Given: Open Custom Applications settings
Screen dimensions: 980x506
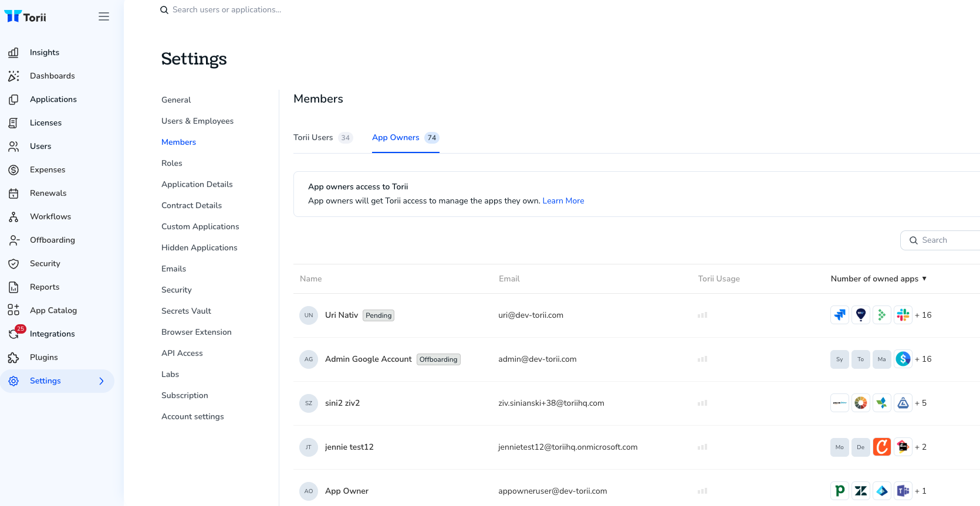Looking at the screenshot, I should click(x=200, y=227).
